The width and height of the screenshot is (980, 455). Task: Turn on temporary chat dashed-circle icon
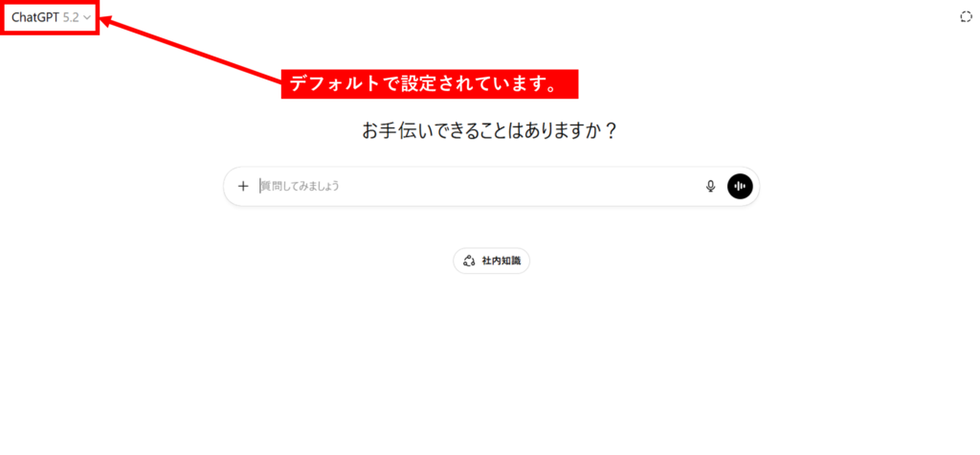pos(966,17)
